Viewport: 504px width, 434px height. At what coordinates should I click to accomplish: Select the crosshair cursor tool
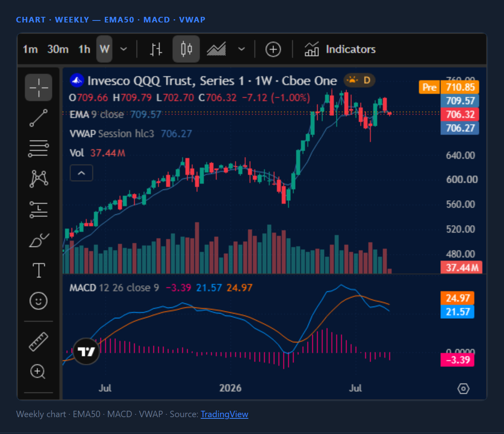pos(39,87)
